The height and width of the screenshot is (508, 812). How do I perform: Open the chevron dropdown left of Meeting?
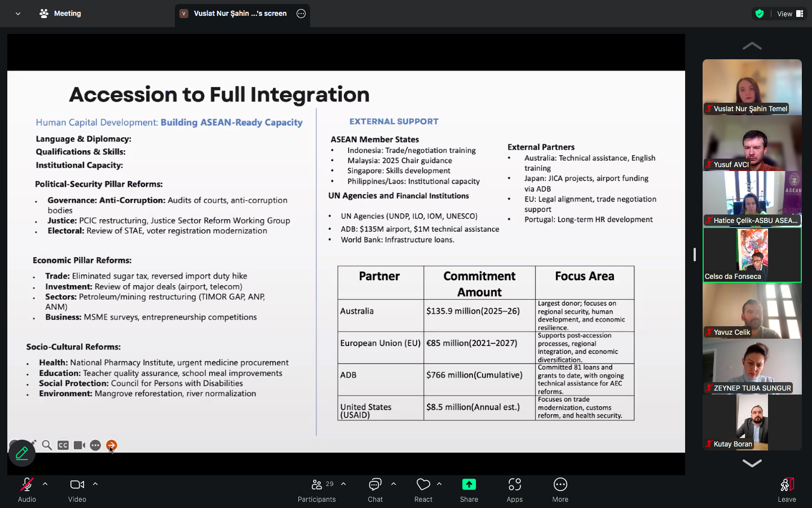(x=18, y=14)
